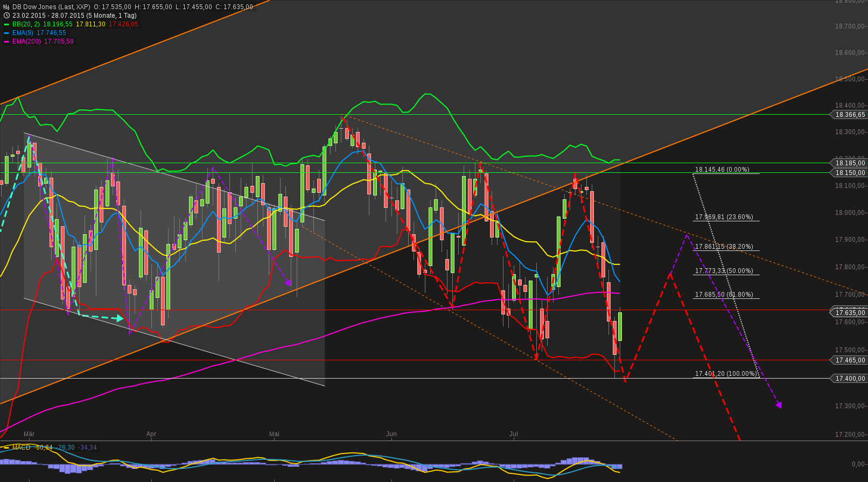Image resolution: width=868 pixels, height=482 pixels.
Task: Click the high price H: 17.655,00
Action: [x=153, y=7]
